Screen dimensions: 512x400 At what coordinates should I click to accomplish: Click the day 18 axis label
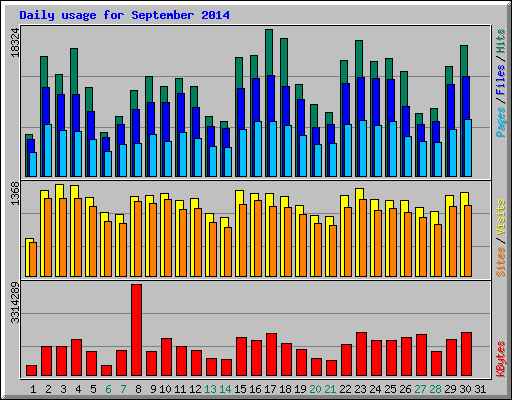(285, 389)
